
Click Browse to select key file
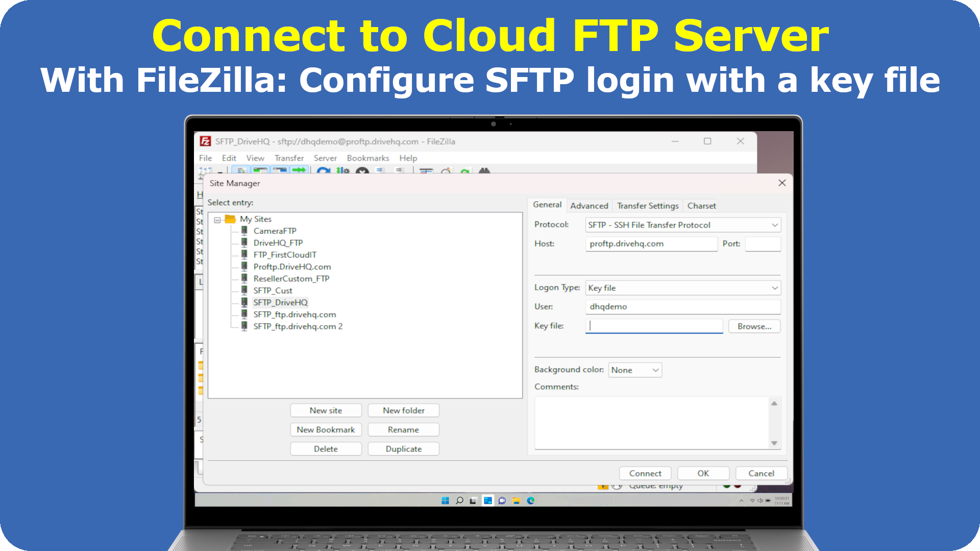click(754, 325)
